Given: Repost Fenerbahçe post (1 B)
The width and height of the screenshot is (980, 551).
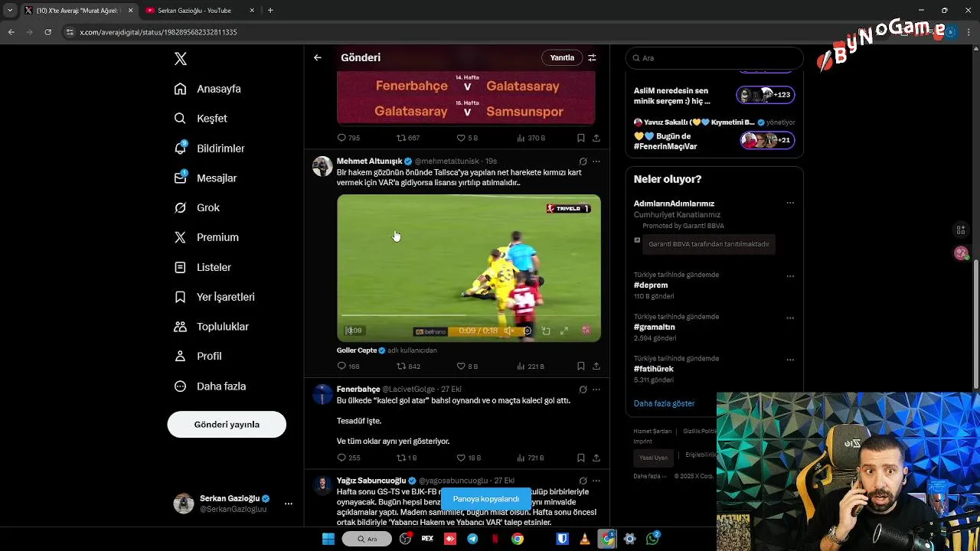Looking at the screenshot, I should [x=407, y=458].
